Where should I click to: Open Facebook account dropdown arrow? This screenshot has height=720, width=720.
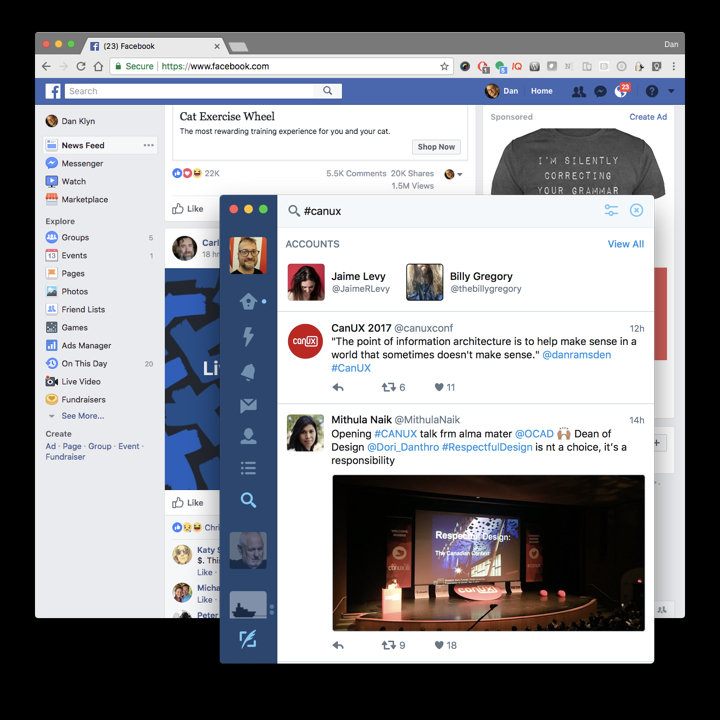671,91
